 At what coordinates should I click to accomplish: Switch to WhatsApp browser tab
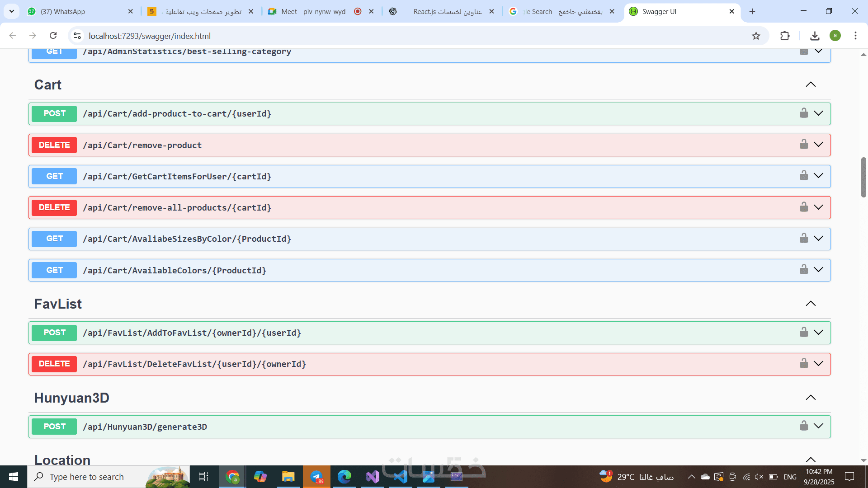coord(77,11)
